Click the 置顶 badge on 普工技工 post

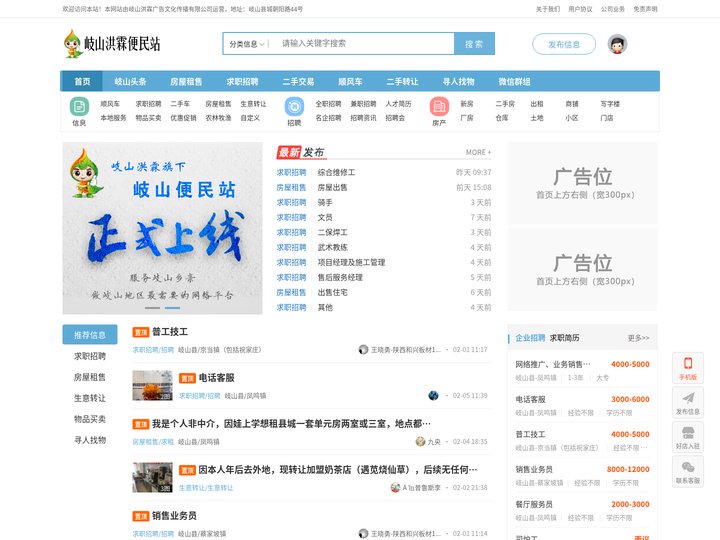tap(141, 332)
